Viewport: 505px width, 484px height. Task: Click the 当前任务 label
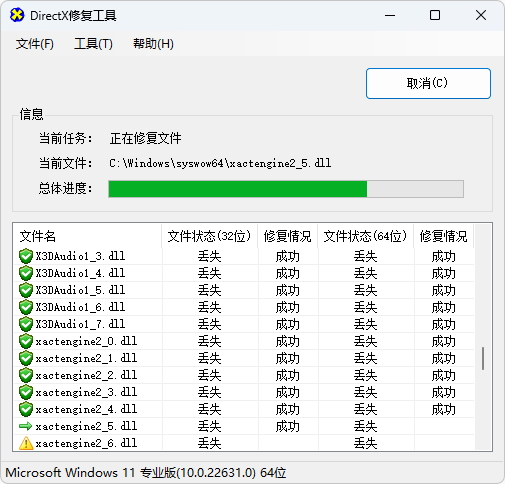pyautogui.click(x=65, y=138)
